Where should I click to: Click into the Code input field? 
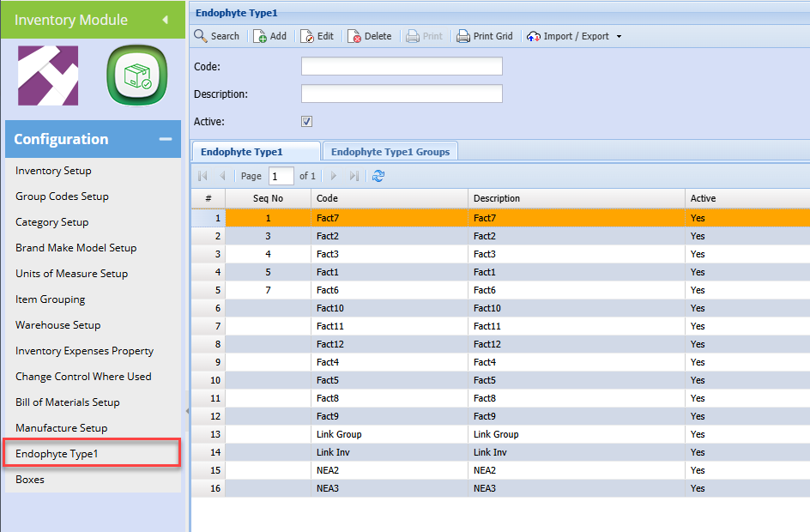tap(402, 67)
